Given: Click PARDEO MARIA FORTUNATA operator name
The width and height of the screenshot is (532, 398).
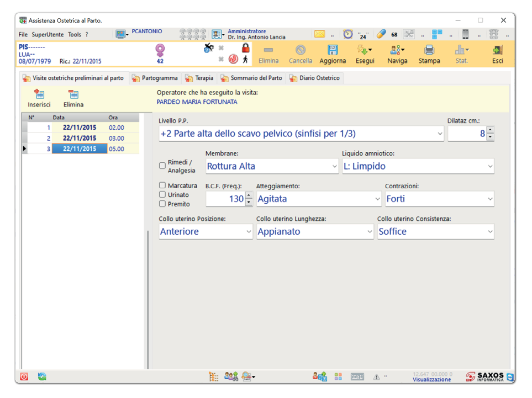Looking at the screenshot, I should (197, 102).
